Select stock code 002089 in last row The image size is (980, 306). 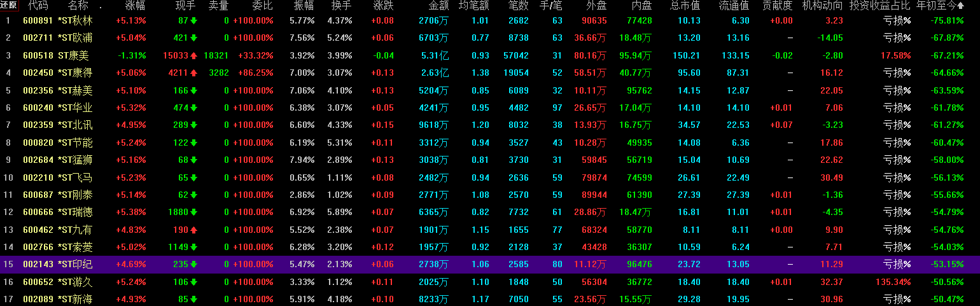pos(34,298)
